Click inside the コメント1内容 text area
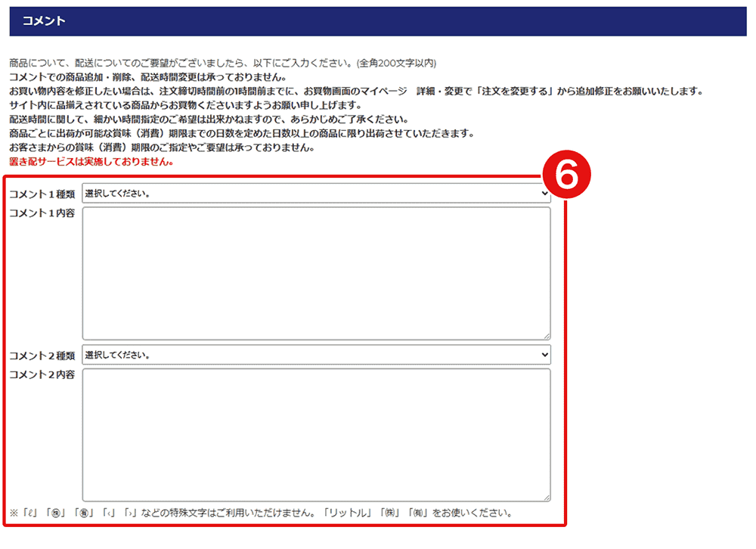The width and height of the screenshot is (756, 549). tap(316, 273)
